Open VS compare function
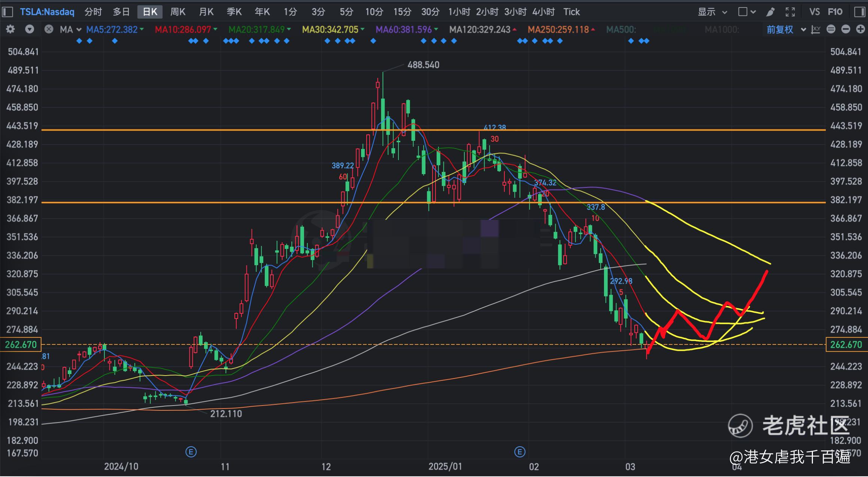The width and height of the screenshot is (868, 477). tap(814, 12)
